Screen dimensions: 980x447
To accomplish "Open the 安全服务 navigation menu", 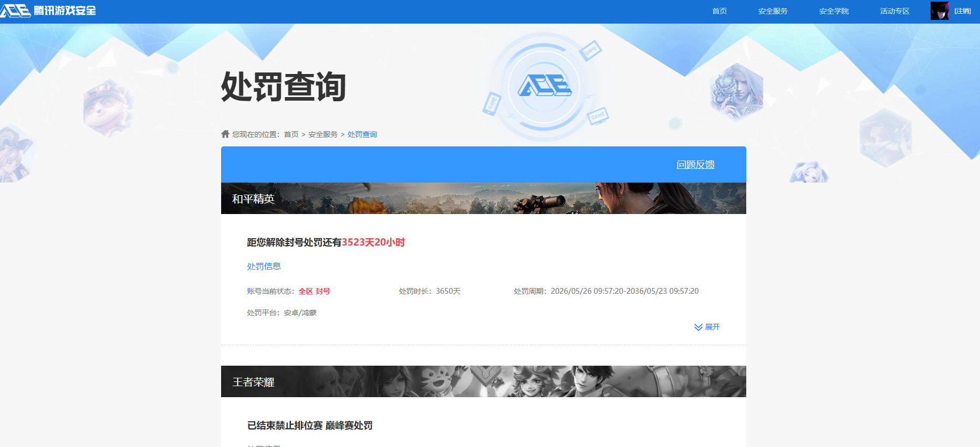I will tap(773, 11).
